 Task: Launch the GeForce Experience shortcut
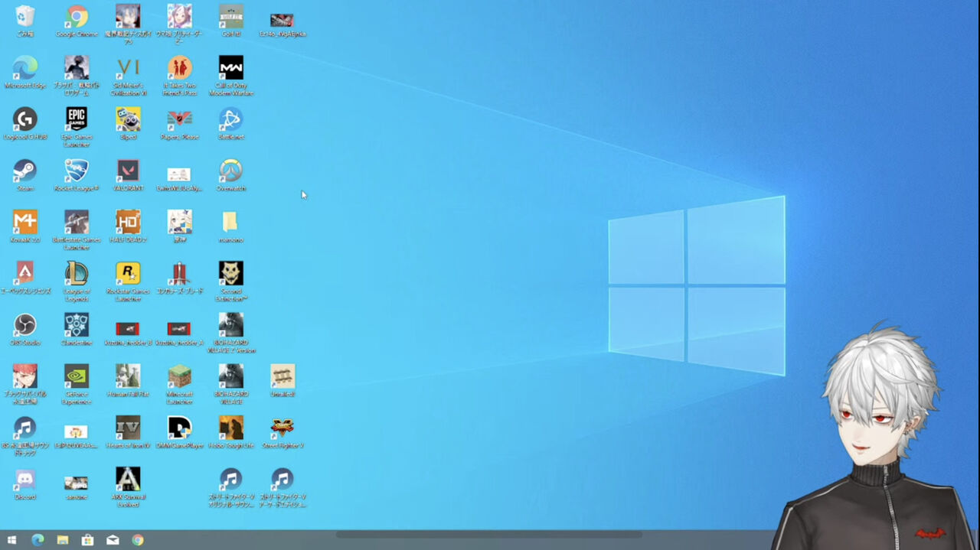[77, 376]
